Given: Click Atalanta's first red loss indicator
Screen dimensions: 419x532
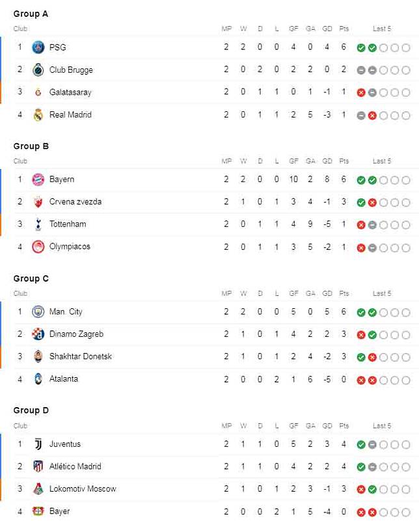Looking at the screenshot, I should tap(360, 380).
